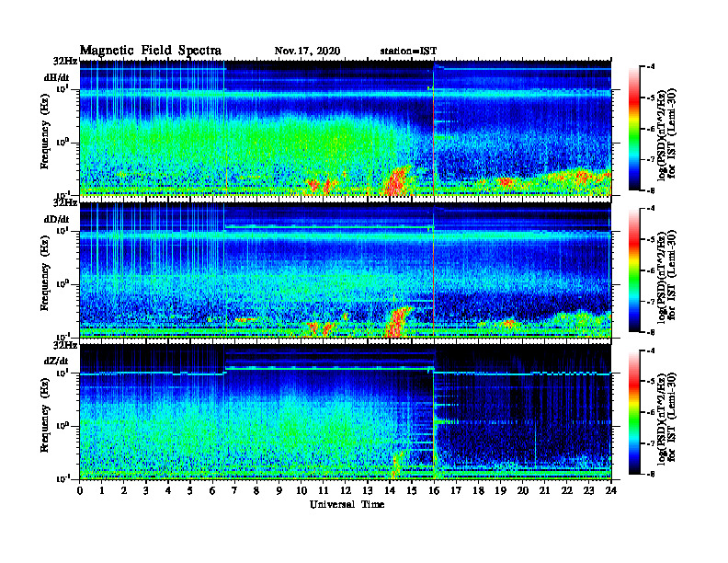Screen dimensions: 728x563
Task: Click hour tick label "9" on time axis
Action: pyautogui.click(x=279, y=490)
